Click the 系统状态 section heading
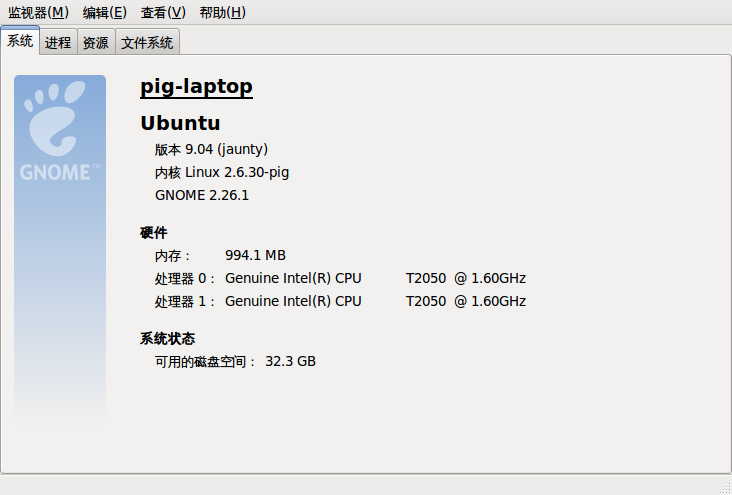 tap(168, 339)
